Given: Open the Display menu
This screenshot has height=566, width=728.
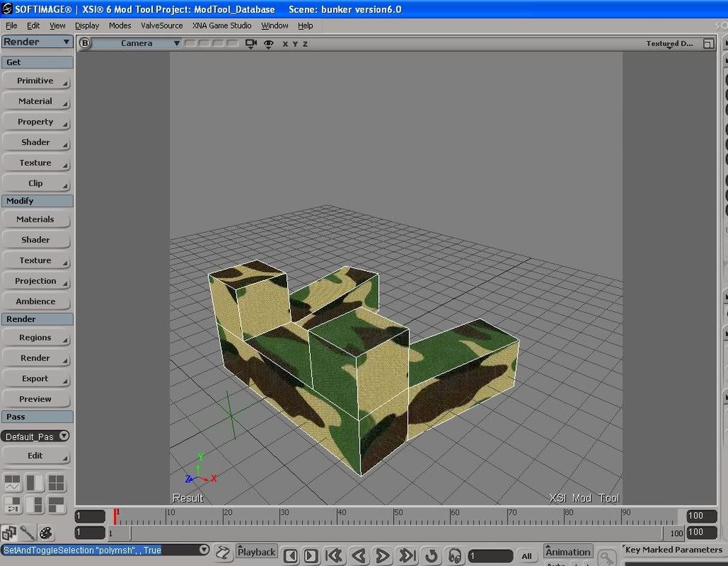Looking at the screenshot, I should (87, 26).
